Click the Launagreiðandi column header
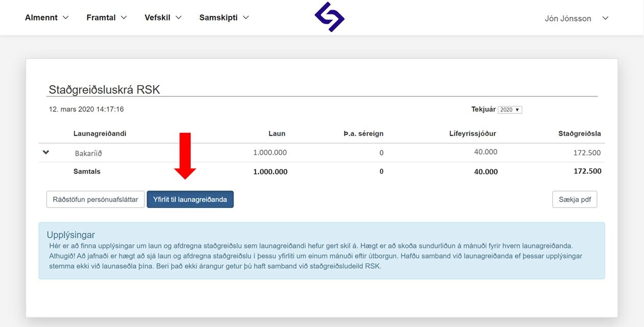 (100, 134)
